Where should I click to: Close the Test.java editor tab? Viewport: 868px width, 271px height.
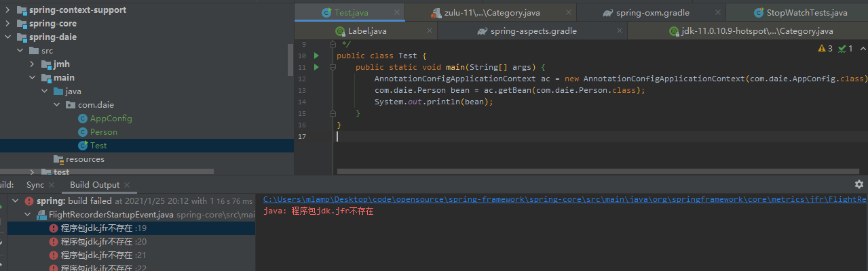coord(397,13)
